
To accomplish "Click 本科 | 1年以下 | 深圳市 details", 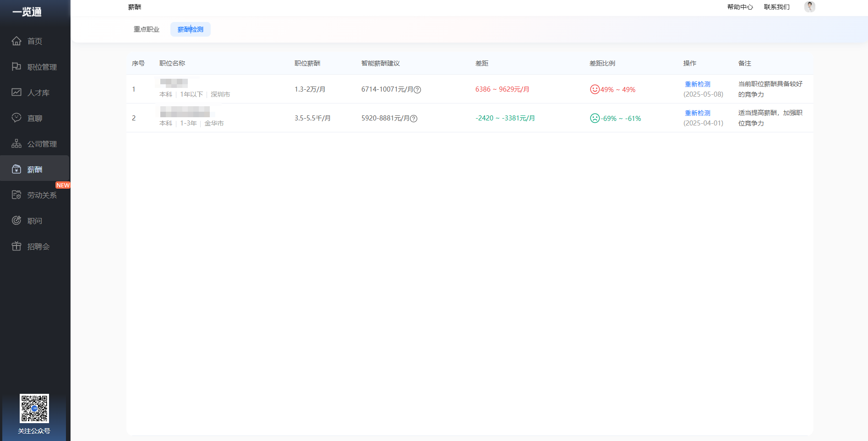I will (195, 94).
